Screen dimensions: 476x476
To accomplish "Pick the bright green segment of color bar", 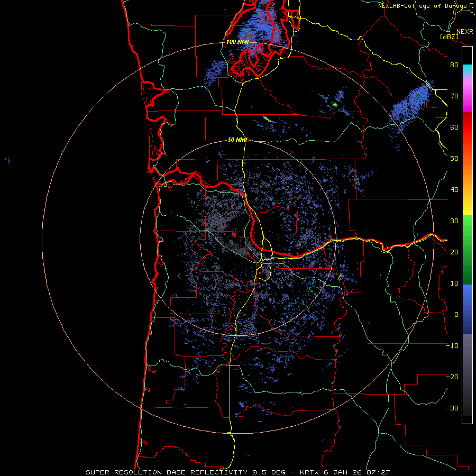I will coord(467,226).
